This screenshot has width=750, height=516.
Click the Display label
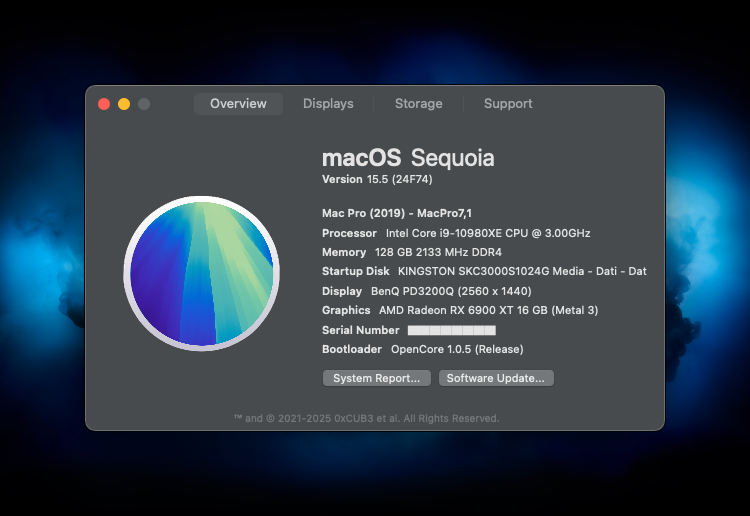pos(342,291)
